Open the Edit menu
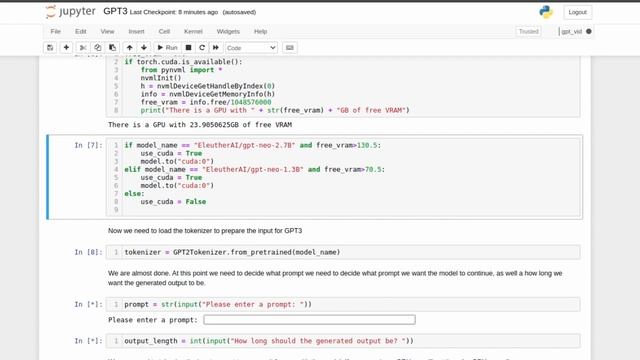Viewport: 640px width, 360px height. [x=80, y=31]
